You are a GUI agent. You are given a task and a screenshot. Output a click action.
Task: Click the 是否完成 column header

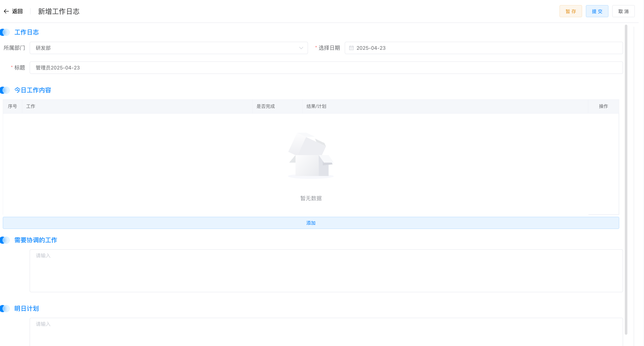click(266, 106)
